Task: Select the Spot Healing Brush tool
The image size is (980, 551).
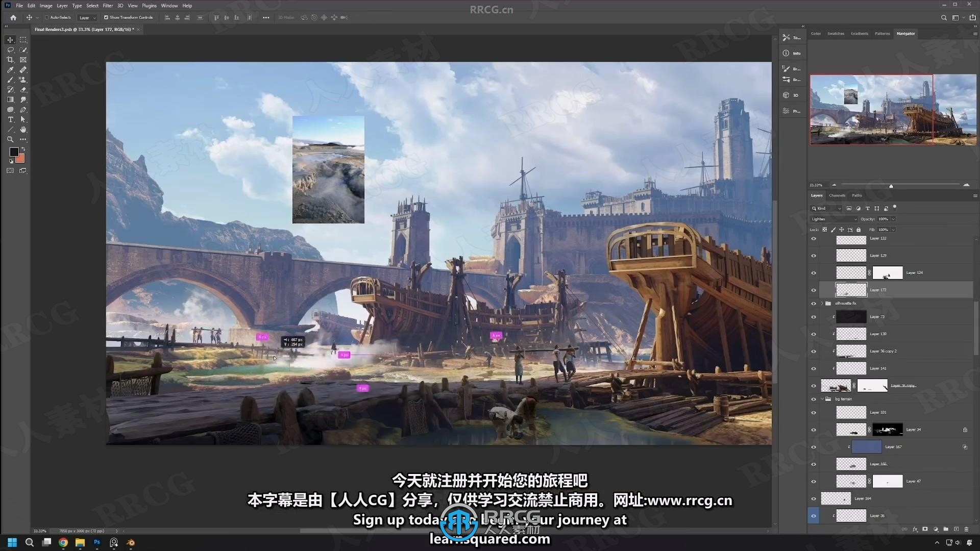Action: [x=23, y=70]
